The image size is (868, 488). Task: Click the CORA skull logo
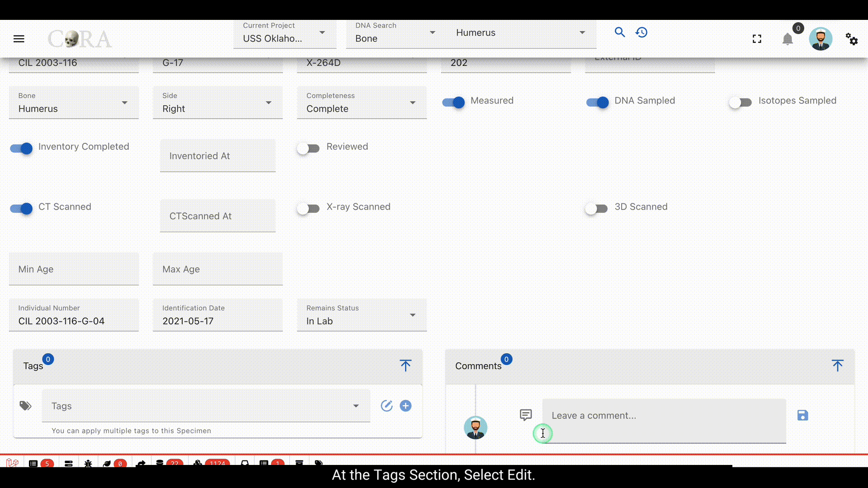(x=80, y=39)
